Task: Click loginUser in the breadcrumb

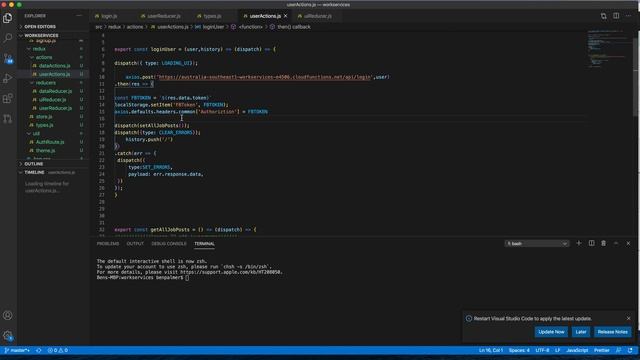Action: (213, 27)
